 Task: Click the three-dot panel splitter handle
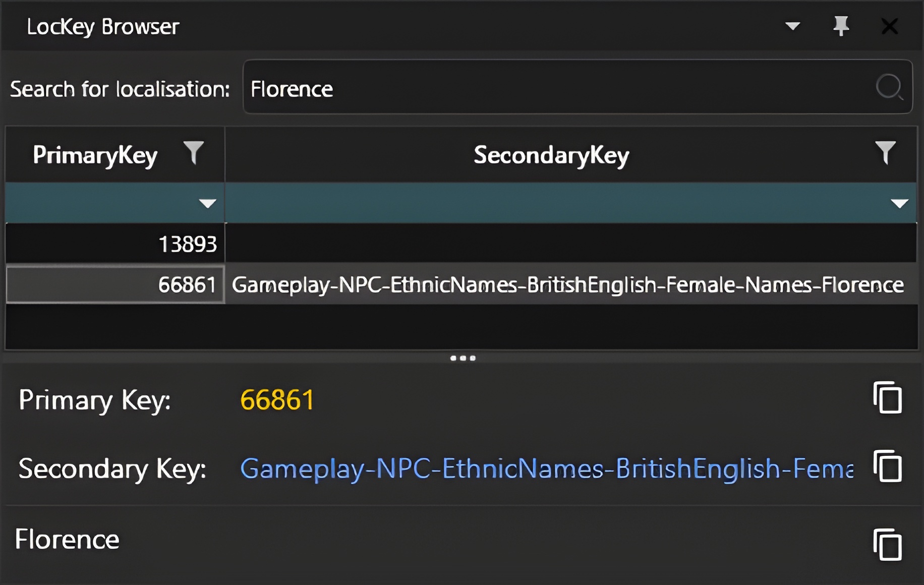coord(463,358)
